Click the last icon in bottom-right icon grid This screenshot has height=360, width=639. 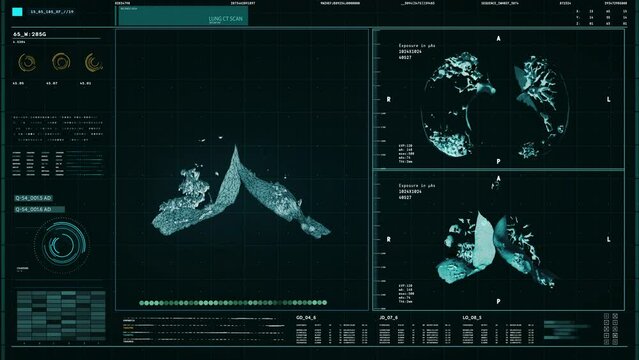click(x=615, y=342)
